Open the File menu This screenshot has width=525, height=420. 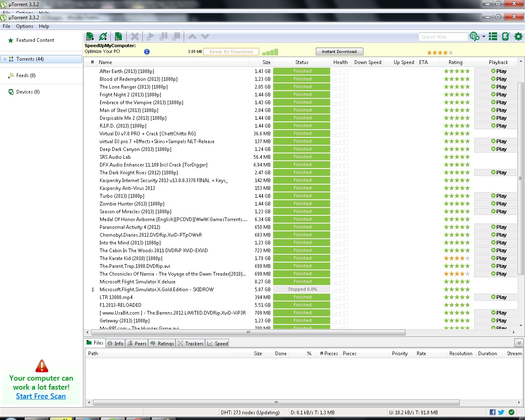click(7, 26)
